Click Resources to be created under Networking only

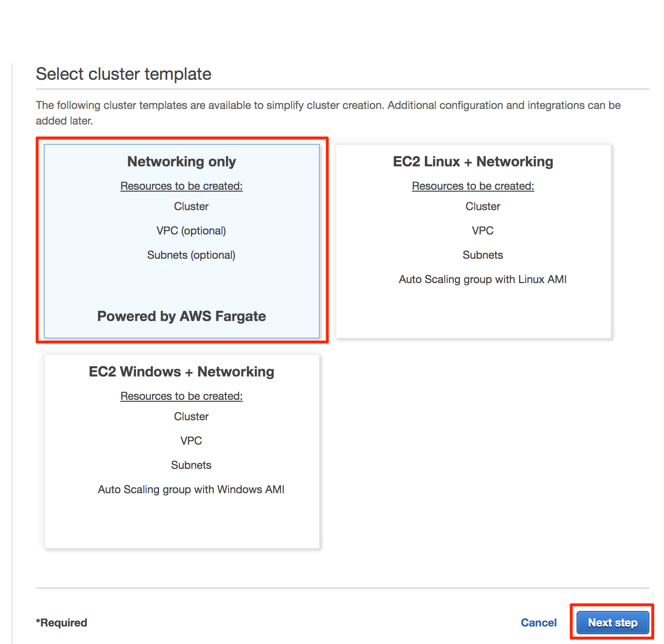(182, 186)
